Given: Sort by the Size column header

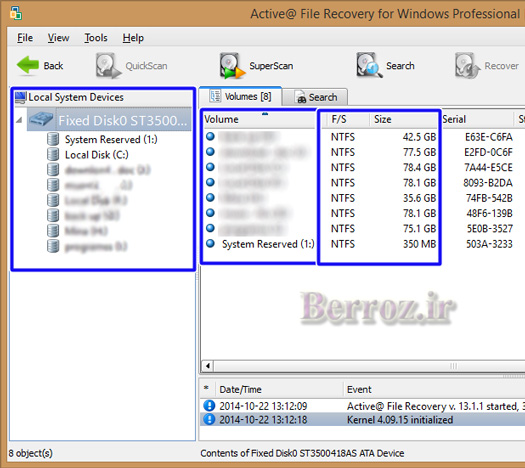Looking at the screenshot, I should [x=403, y=120].
